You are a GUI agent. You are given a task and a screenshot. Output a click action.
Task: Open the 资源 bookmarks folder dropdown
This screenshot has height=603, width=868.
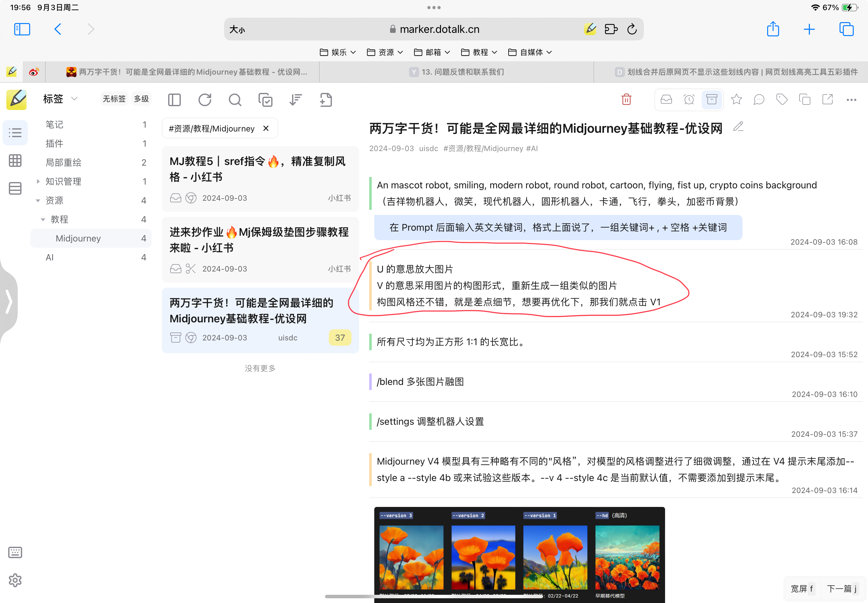coord(385,52)
